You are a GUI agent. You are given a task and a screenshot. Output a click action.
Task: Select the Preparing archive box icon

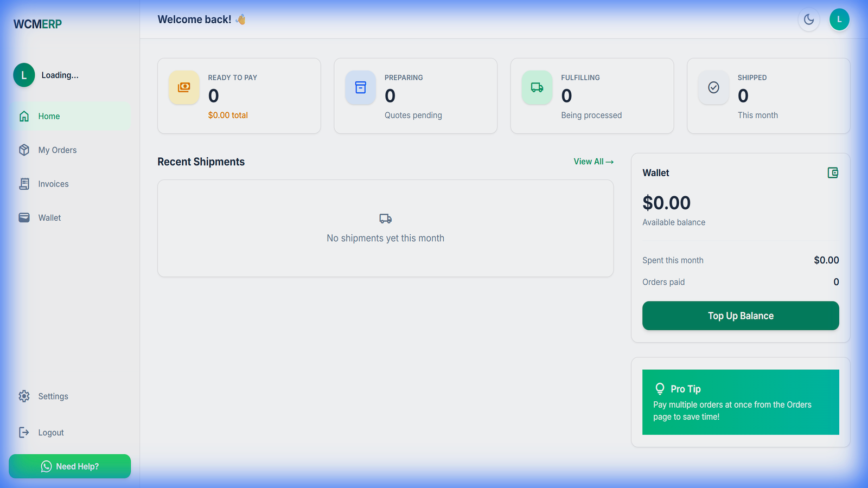coord(360,87)
